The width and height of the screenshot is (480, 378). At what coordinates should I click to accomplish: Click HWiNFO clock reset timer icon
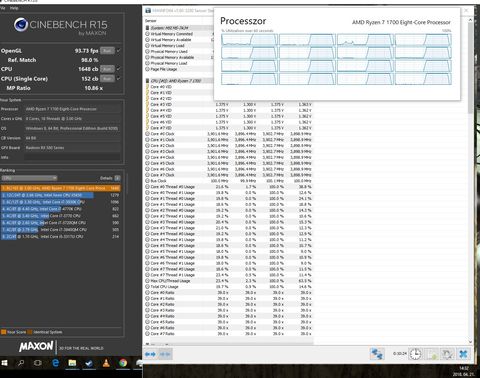click(x=415, y=354)
